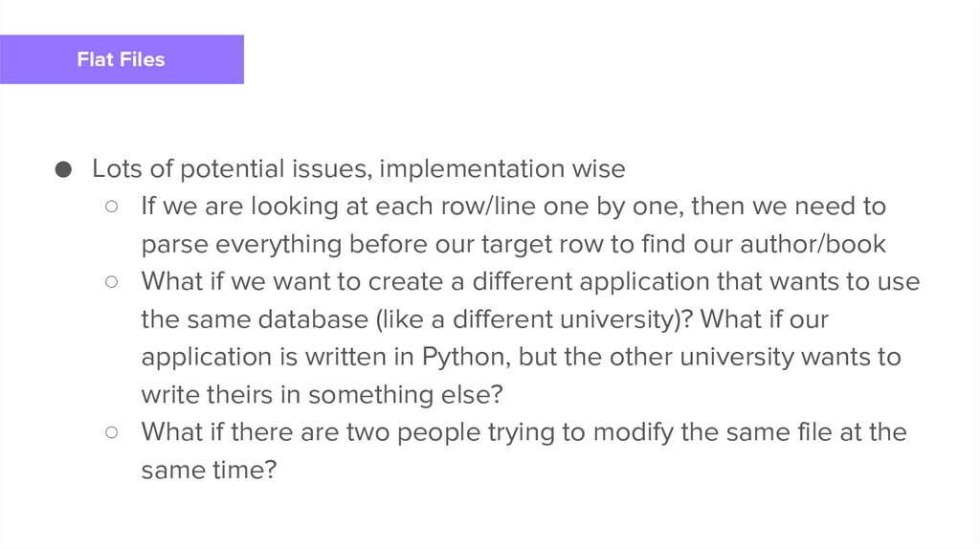Click the phrase "row/line" in first sub-bullet

coord(456,207)
